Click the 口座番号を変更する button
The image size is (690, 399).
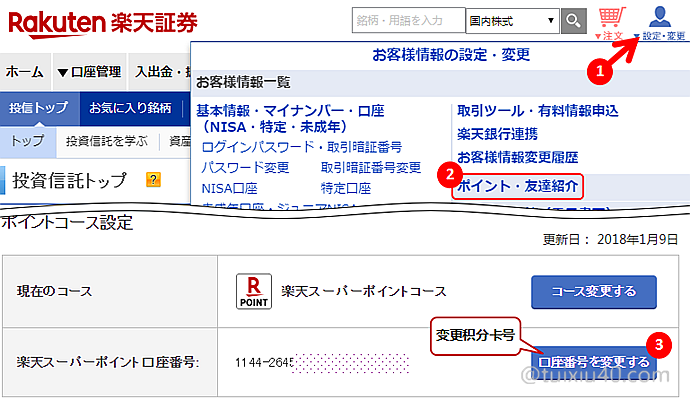coord(594,362)
